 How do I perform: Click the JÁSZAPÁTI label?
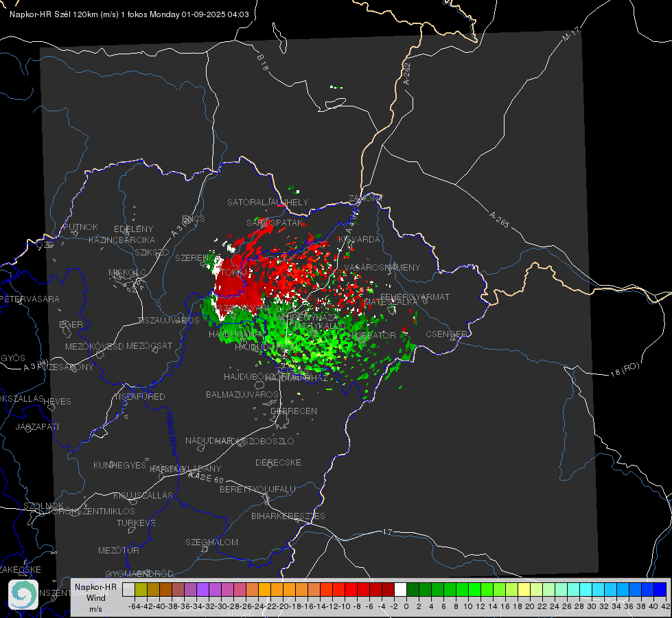37,426
